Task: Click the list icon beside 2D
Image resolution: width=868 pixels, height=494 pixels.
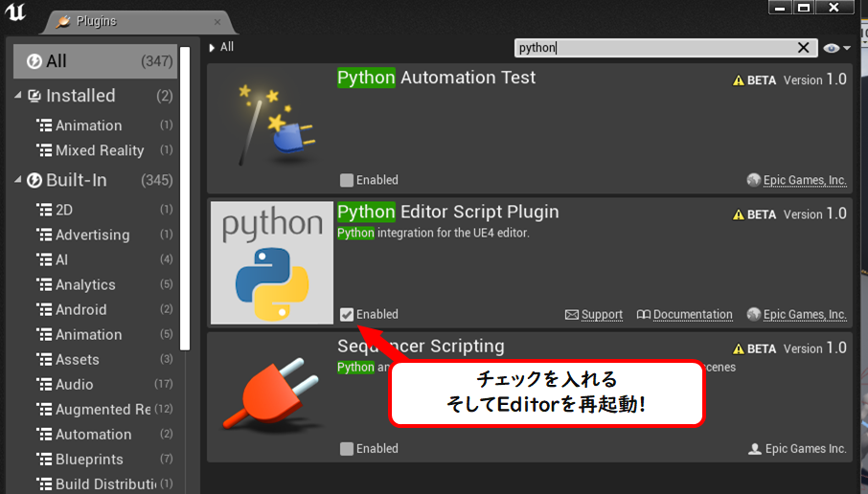Action: pyautogui.click(x=44, y=210)
